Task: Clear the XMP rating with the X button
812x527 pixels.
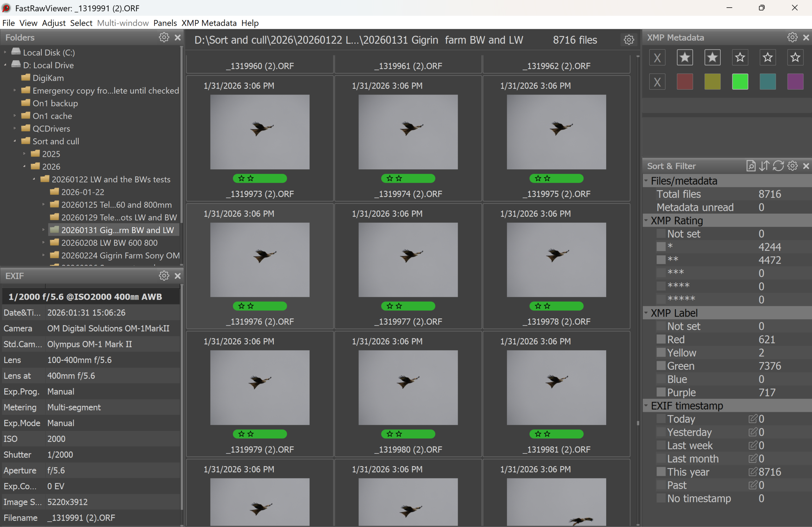Action: click(657, 57)
